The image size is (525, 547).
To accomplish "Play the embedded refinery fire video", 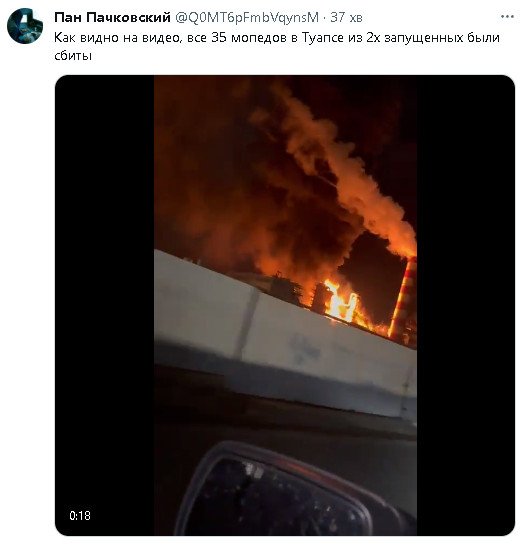I will coord(285,305).
